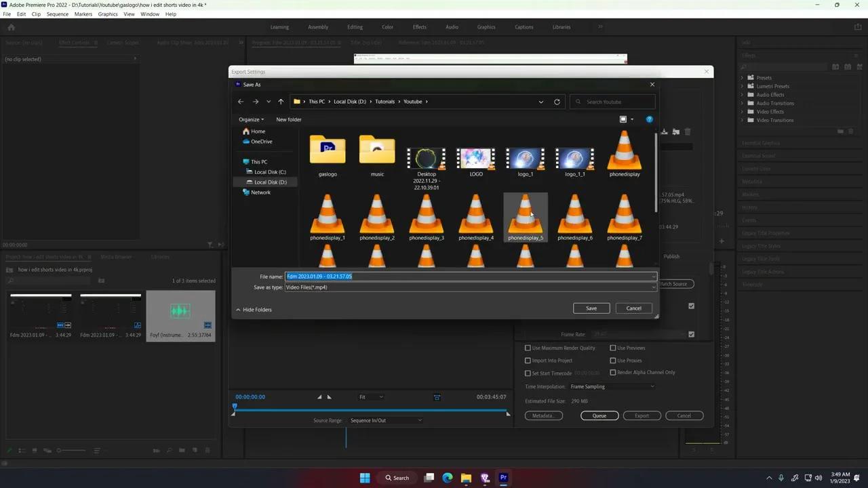Click the Help icon in the Save As dialog
Viewport: 868px width, 488px height.
click(649, 119)
